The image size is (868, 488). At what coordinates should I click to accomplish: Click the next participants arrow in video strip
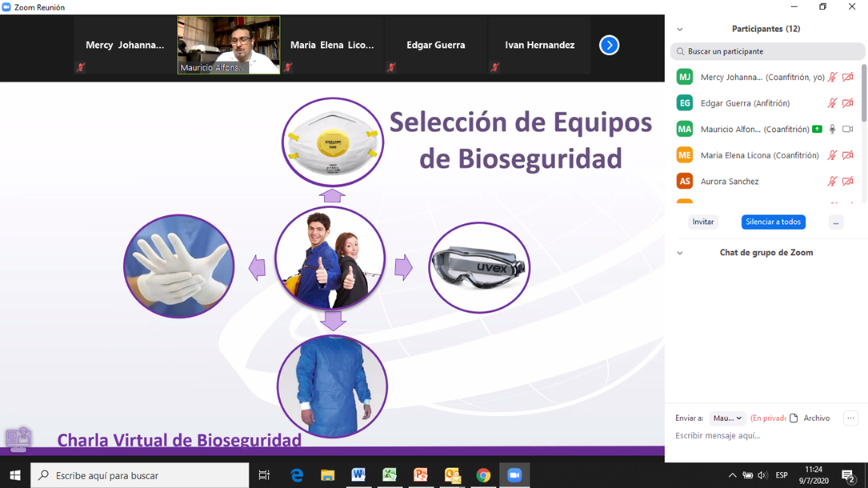[609, 46]
